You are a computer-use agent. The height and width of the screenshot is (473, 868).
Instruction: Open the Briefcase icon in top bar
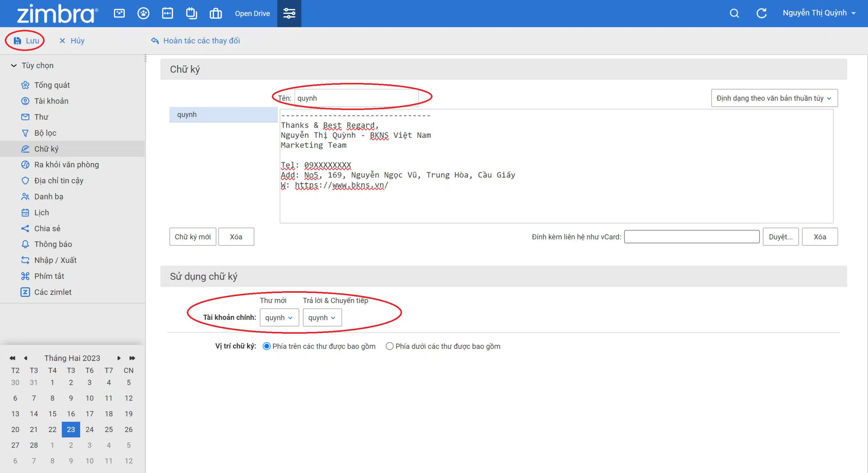point(216,14)
